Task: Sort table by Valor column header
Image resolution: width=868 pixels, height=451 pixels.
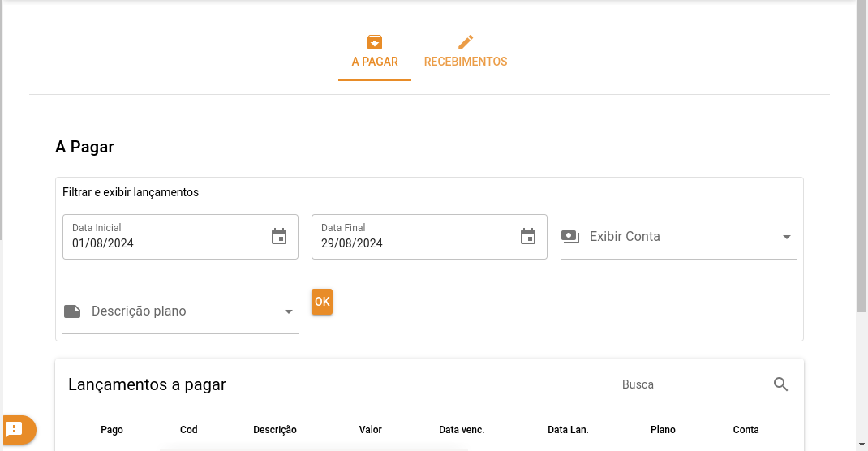Action: [x=370, y=430]
